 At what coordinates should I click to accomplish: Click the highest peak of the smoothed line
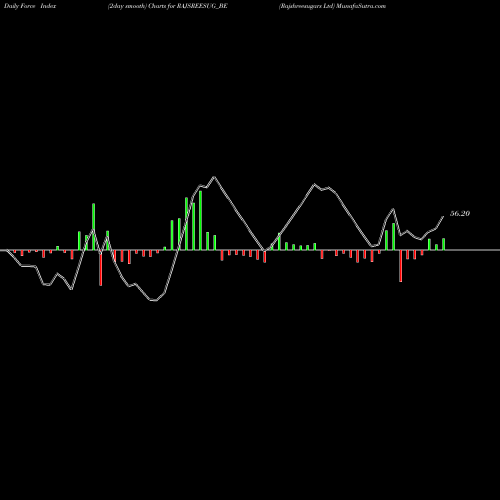point(214,177)
